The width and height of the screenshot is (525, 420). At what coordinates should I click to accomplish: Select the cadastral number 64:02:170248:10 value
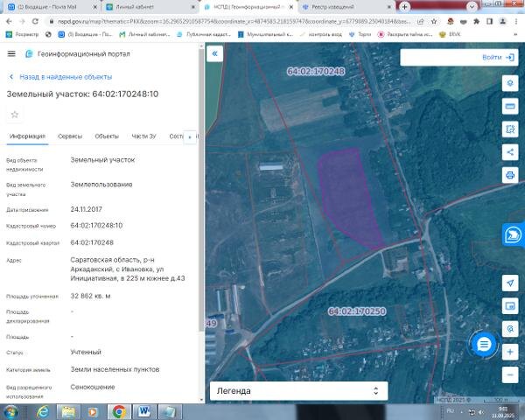[96, 226]
